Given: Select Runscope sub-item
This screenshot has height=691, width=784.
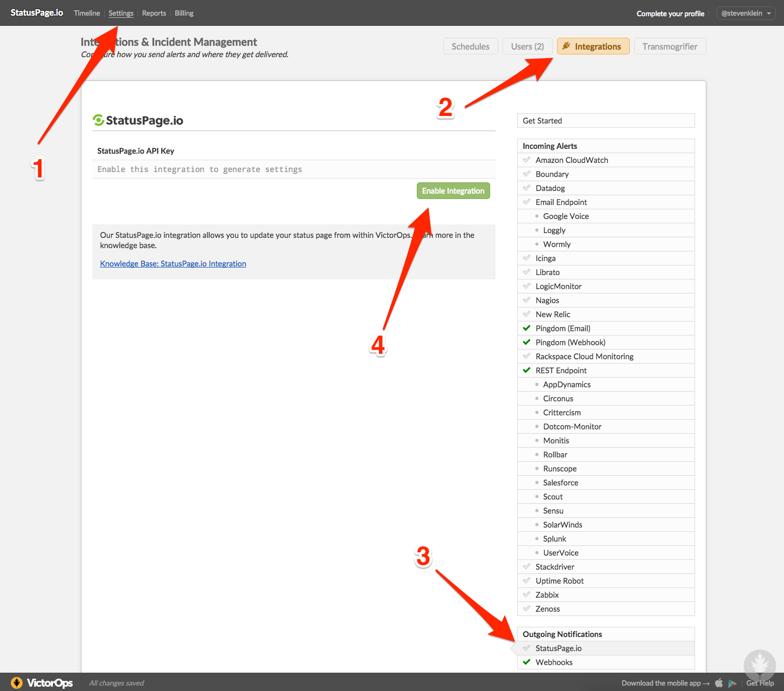Looking at the screenshot, I should point(606,469).
